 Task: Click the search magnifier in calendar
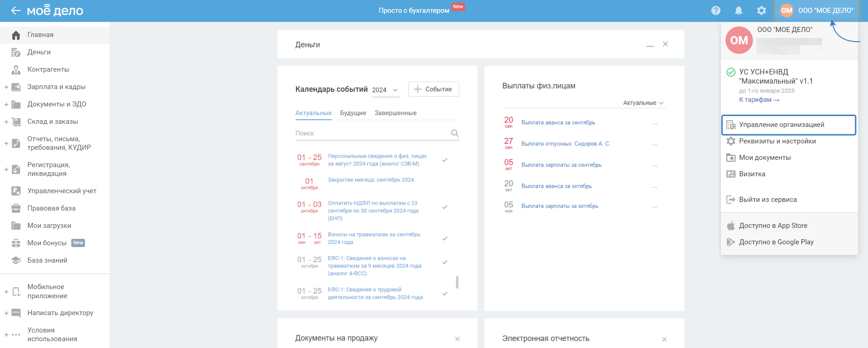[x=455, y=133]
